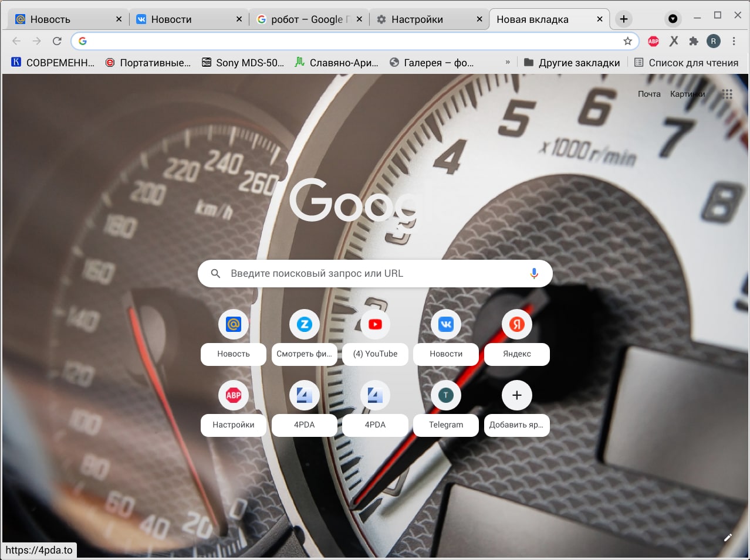Open the Sony MDS-50... bookmark
Screen dimensions: 750x560
coord(243,63)
